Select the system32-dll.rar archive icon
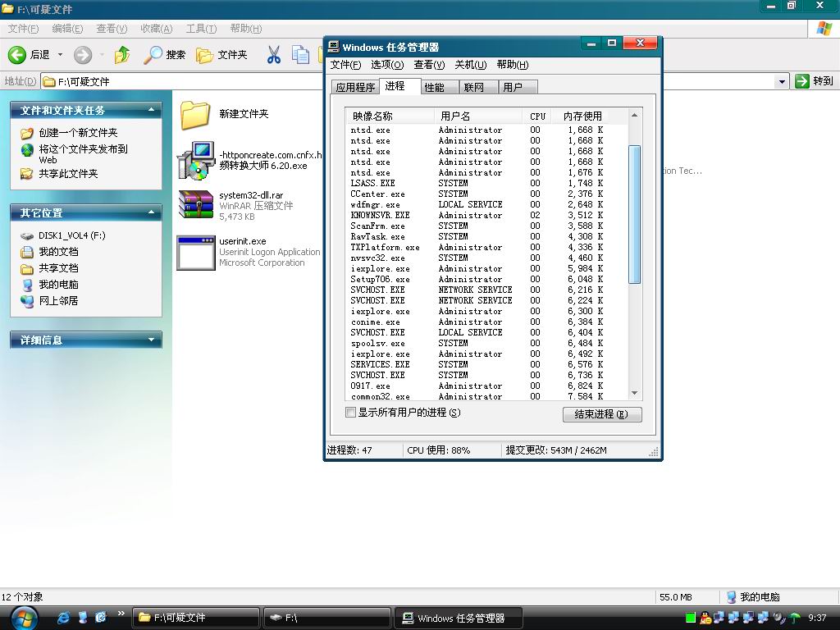 tap(195, 205)
